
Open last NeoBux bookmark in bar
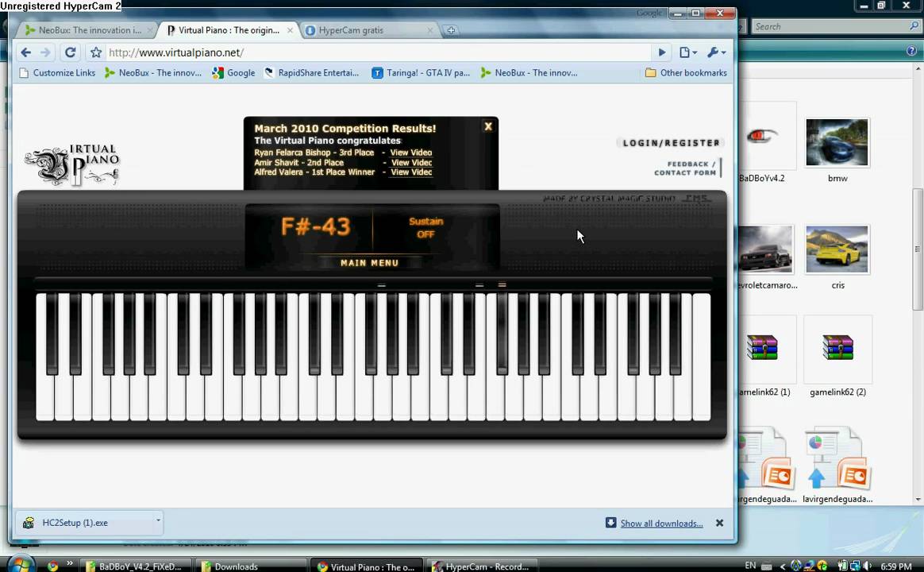click(529, 73)
